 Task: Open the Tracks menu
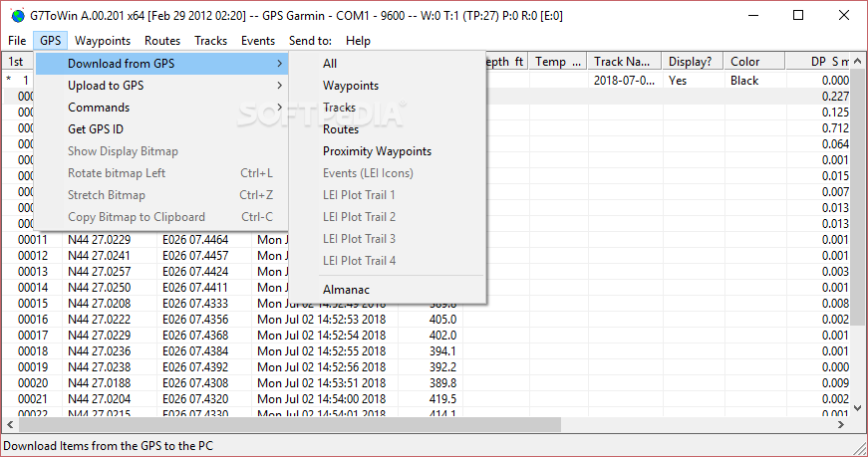(x=210, y=41)
